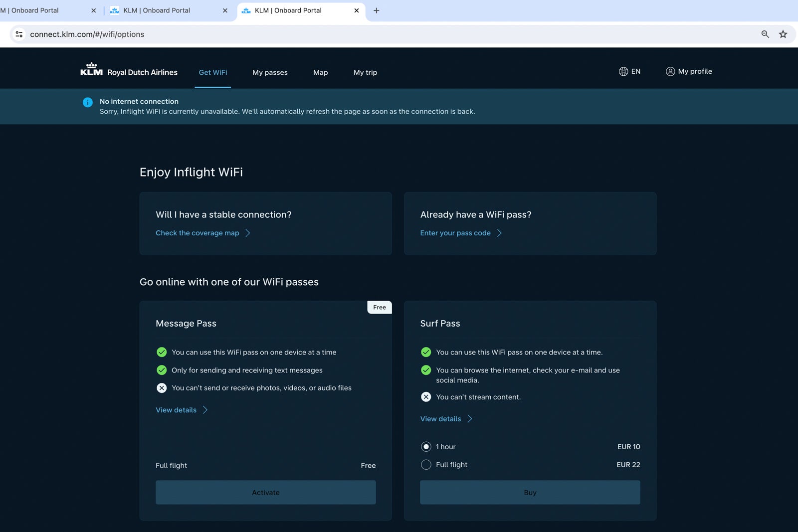Go to the My passes menu item
The image size is (798, 532).
click(270, 72)
